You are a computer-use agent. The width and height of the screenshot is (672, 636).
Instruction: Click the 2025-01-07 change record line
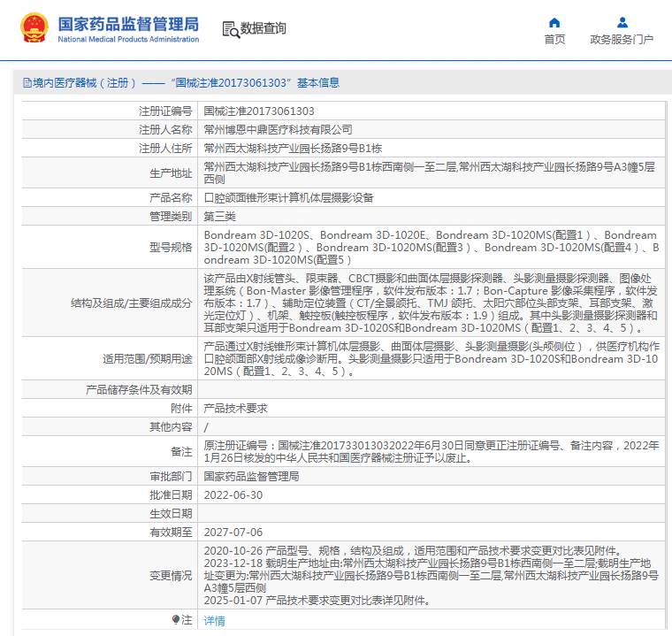pyautogui.click(x=317, y=601)
